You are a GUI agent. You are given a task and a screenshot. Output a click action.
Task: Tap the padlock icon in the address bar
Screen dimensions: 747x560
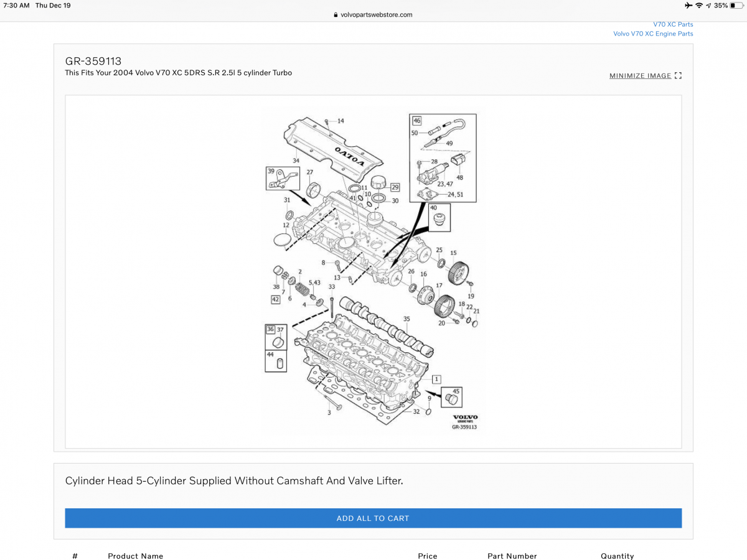(x=335, y=14)
